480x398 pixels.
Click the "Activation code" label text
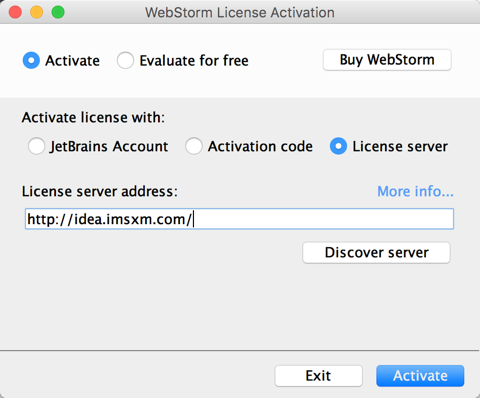(260, 146)
